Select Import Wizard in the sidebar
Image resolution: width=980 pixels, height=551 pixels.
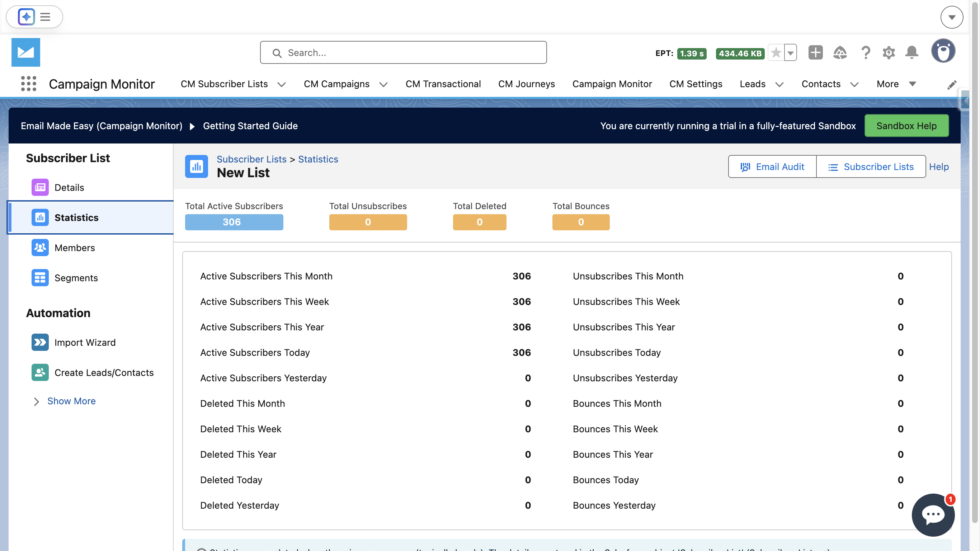pyautogui.click(x=91, y=342)
